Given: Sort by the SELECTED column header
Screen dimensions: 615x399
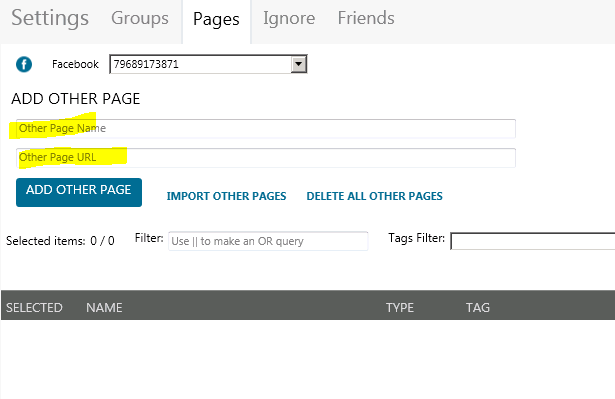Looking at the screenshot, I should [x=34, y=308].
